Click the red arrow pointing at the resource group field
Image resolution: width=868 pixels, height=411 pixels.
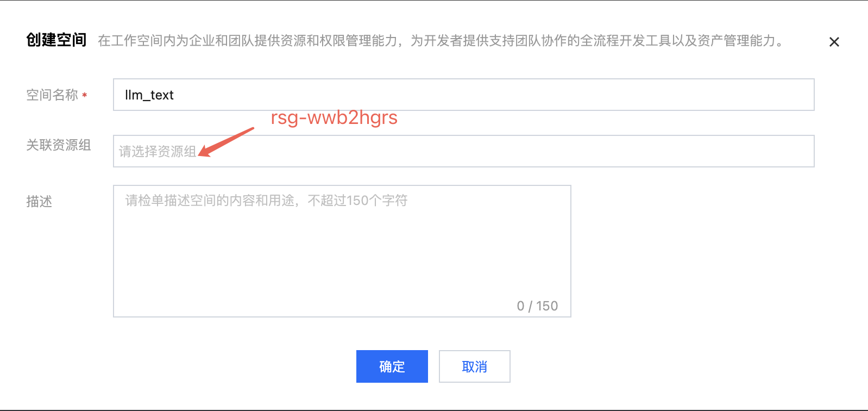coord(226,142)
